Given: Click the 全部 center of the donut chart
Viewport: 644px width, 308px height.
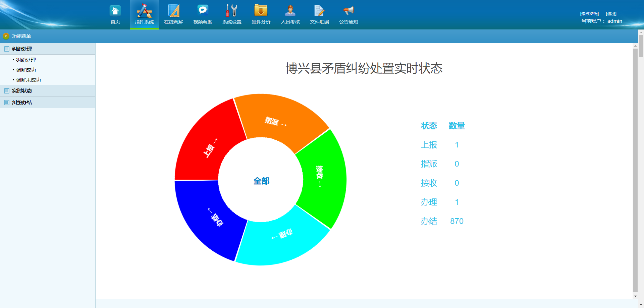Looking at the screenshot, I should point(261,181).
